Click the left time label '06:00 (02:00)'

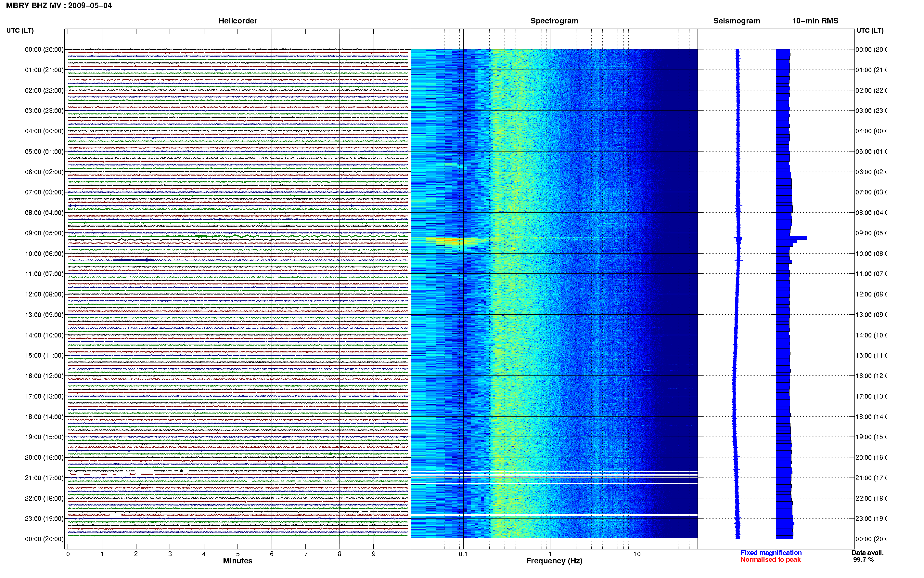pos(44,172)
